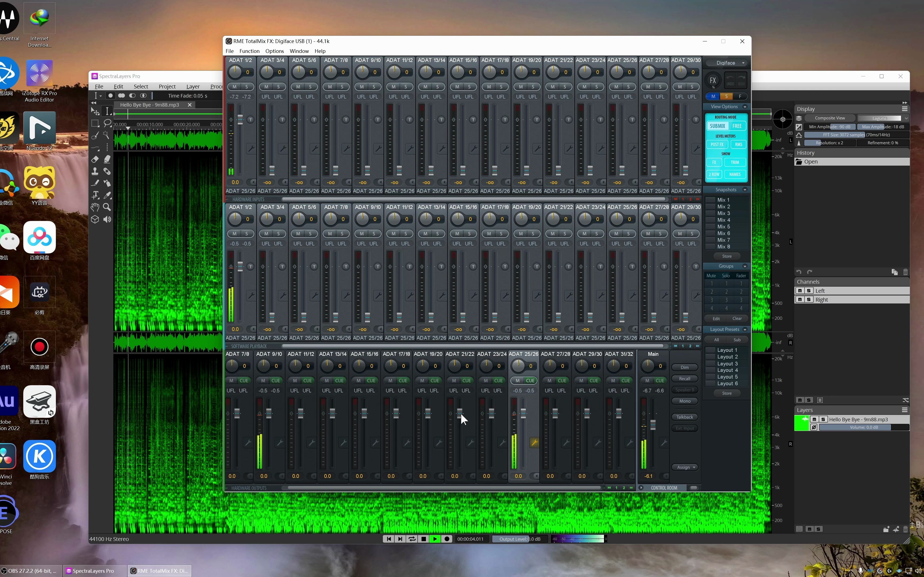The image size is (924, 577).
Task: Click the Dim button in Control Room
Action: 685,368
